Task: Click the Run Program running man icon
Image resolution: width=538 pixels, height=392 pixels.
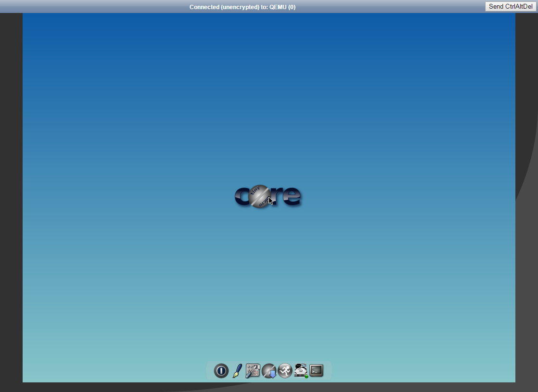Action: coord(285,371)
